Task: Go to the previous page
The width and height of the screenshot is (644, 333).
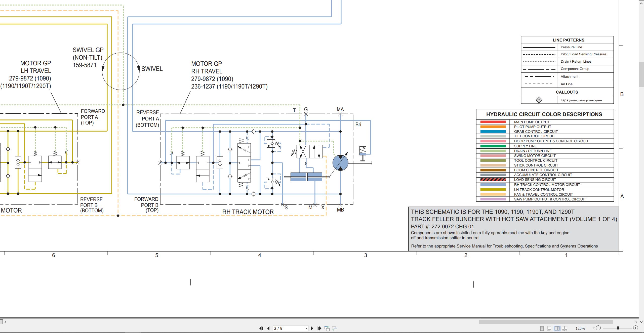Action: (x=268, y=328)
